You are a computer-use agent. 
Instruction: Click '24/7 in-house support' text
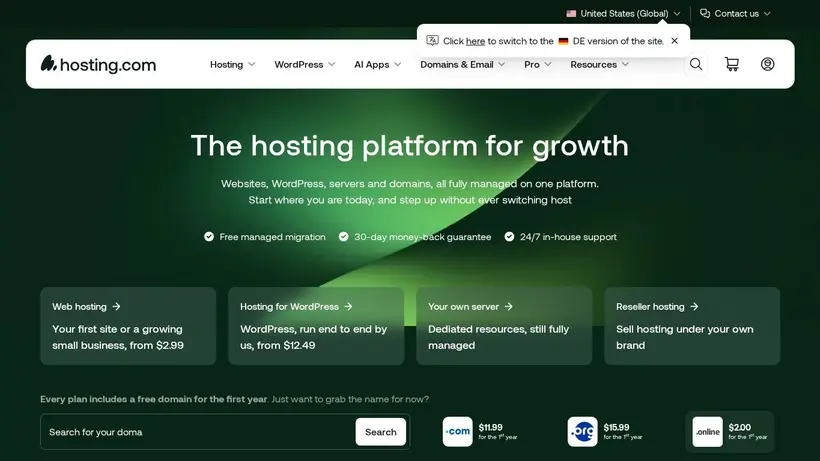point(568,237)
